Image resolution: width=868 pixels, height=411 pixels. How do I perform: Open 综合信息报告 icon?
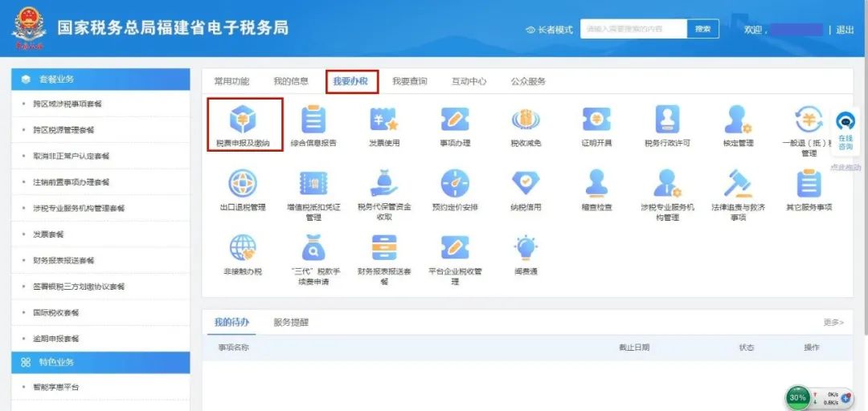pyautogui.click(x=313, y=120)
